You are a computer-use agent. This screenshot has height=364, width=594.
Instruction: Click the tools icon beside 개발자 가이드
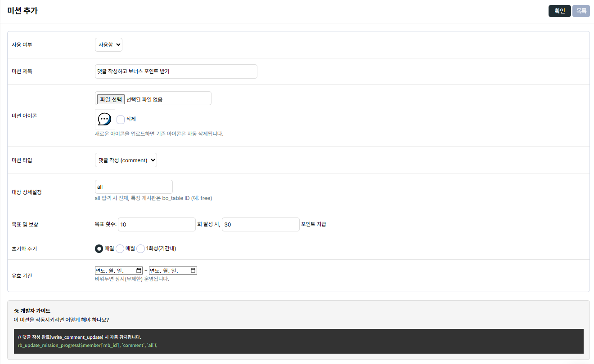(17, 311)
